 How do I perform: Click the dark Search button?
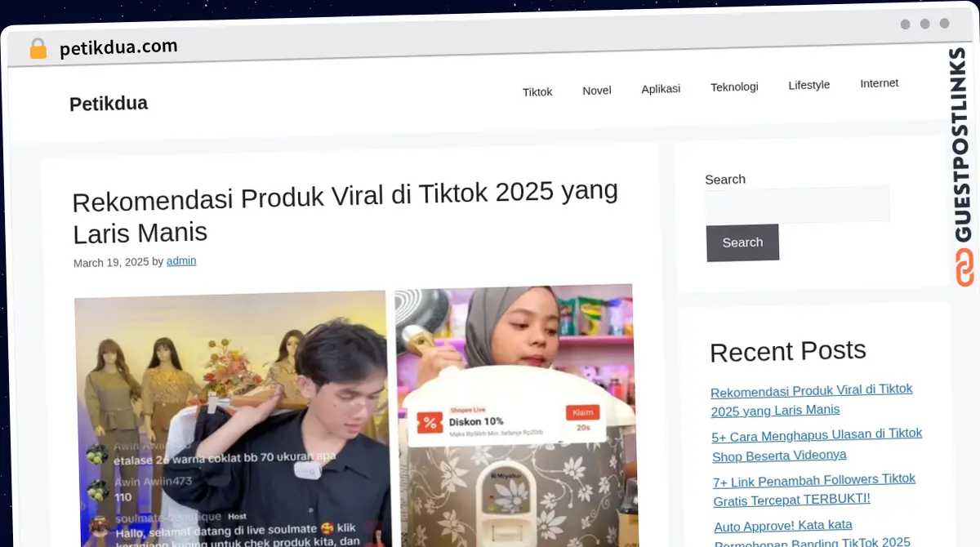tap(742, 242)
